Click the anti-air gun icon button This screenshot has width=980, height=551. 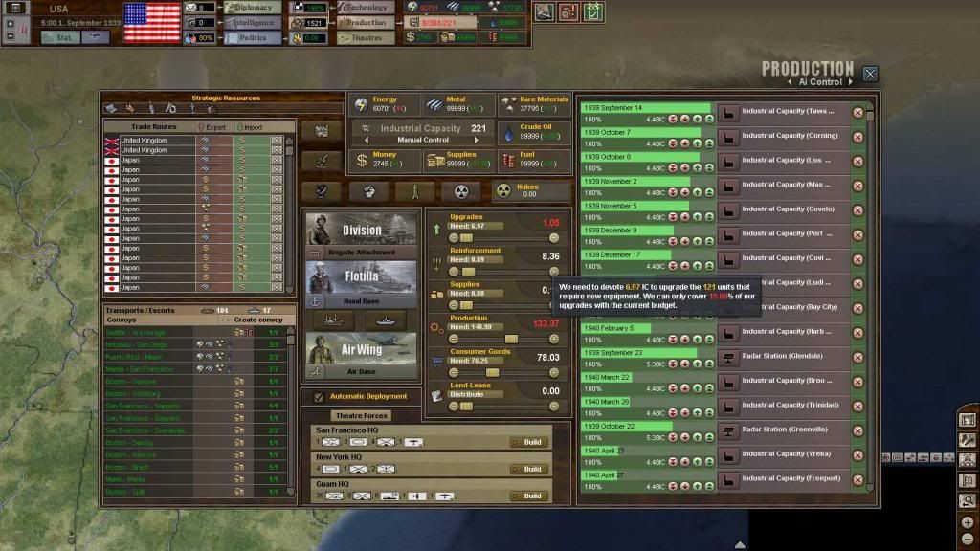[x=322, y=161]
